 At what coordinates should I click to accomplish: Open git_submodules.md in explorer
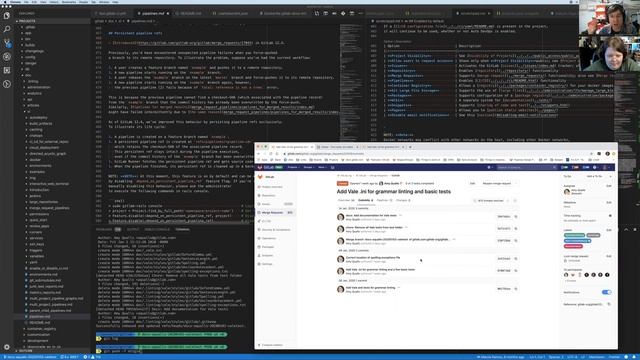[x=45, y=280]
